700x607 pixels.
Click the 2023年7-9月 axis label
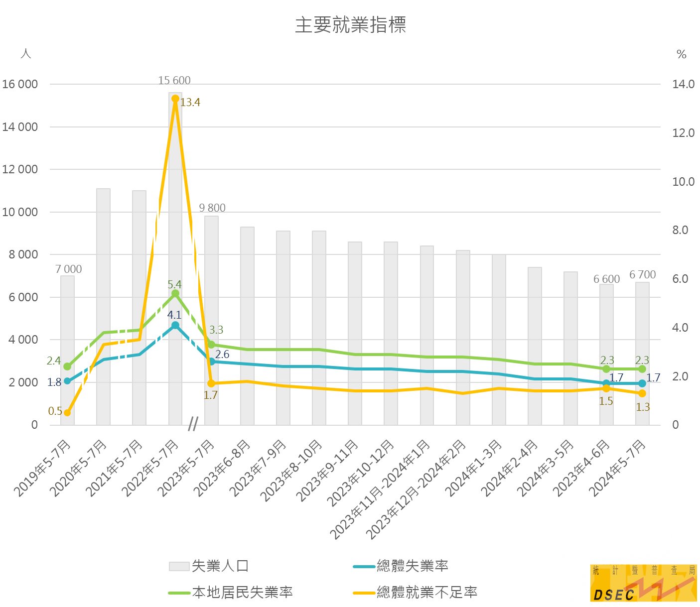(x=258, y=469)
